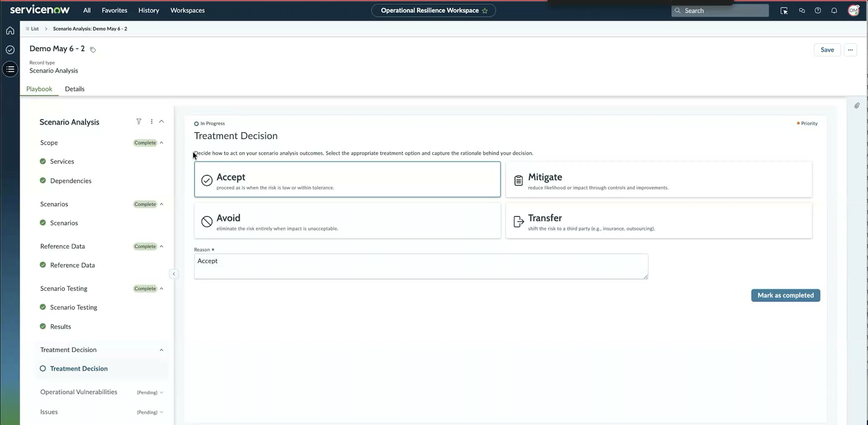Open the vertical dots menu in Scenario Analysis panel
The width and height of the screenshot is (868, 425).
(x=152, y=121)
